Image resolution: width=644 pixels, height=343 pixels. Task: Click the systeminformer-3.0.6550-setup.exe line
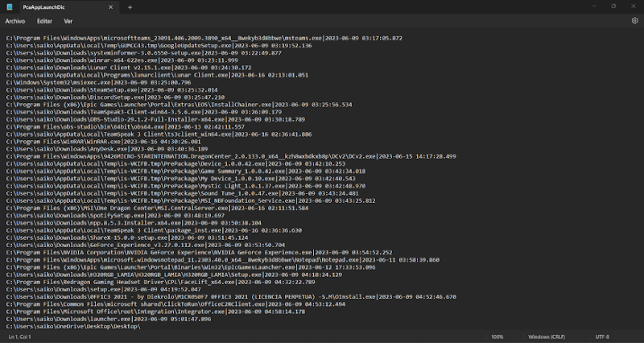pos(144,53)
